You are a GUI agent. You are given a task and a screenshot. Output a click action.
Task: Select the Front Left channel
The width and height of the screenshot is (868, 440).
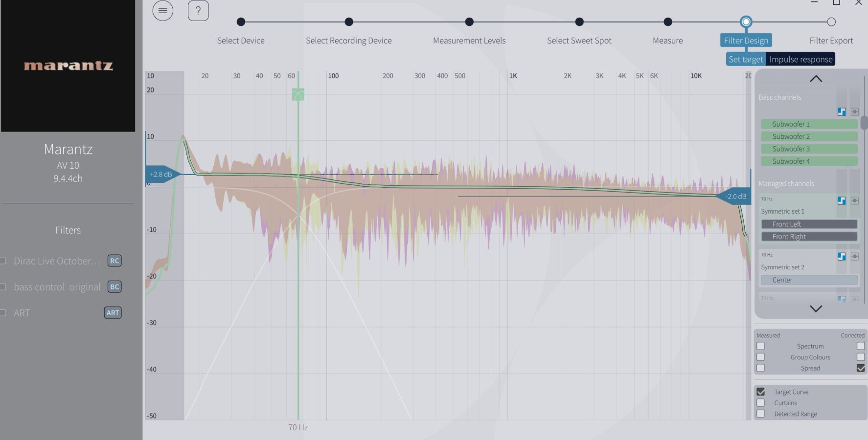pyautogui.click(x=809, y=224)
